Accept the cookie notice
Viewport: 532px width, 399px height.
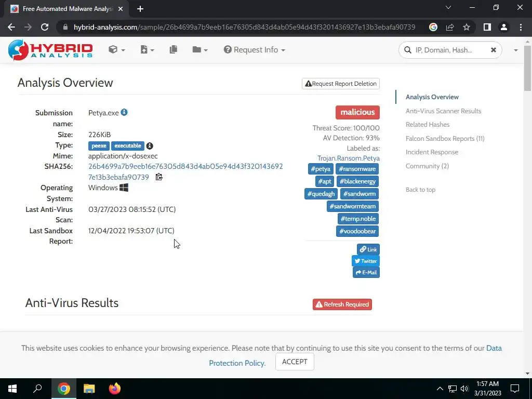pyautogui.click(x=295, y=362)
